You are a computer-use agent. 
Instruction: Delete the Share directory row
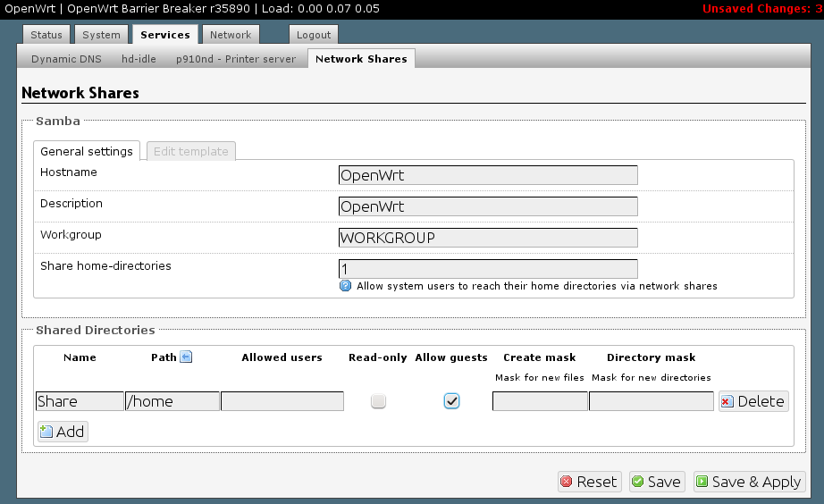click(x=753, y=401)
